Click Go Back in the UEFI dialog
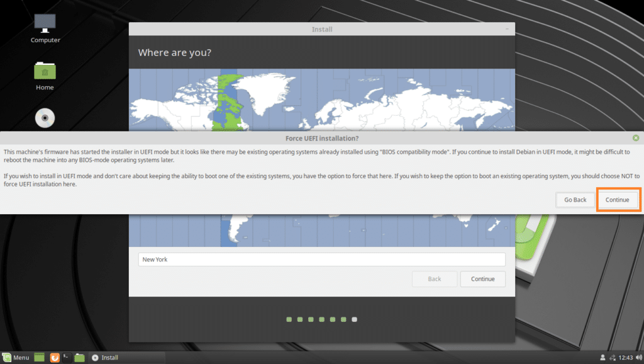 [575, 200]
